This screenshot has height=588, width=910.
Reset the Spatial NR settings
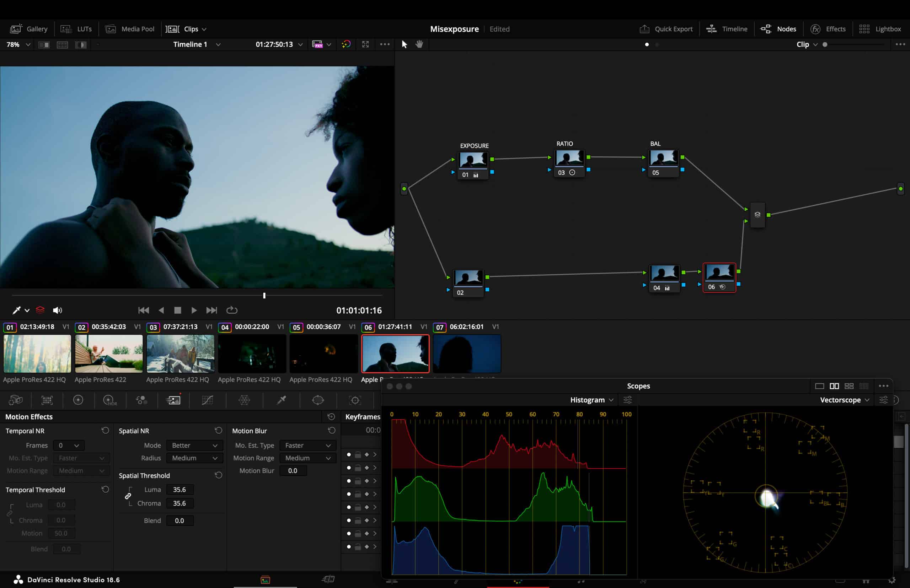(x=218, y=430)
